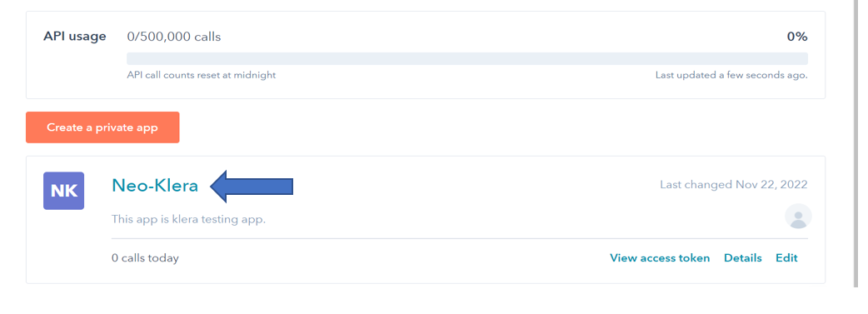The height and width of the screenshot is (314, 868).
Task: Click the 0 calls today counter
Action: point(145,258)
